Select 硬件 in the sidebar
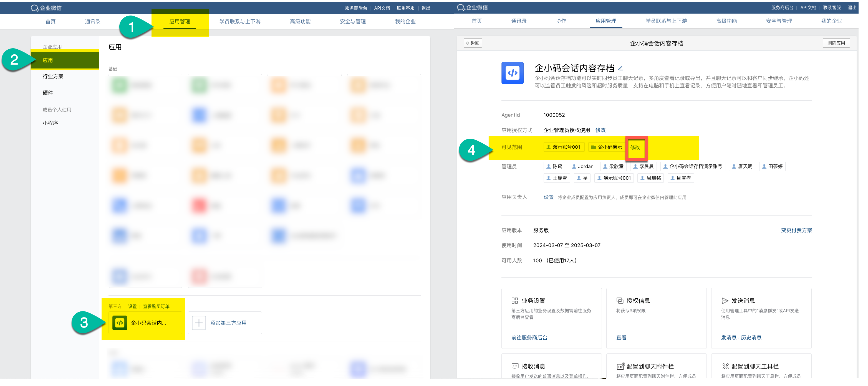868x386 pixels. tap(47, 93)
